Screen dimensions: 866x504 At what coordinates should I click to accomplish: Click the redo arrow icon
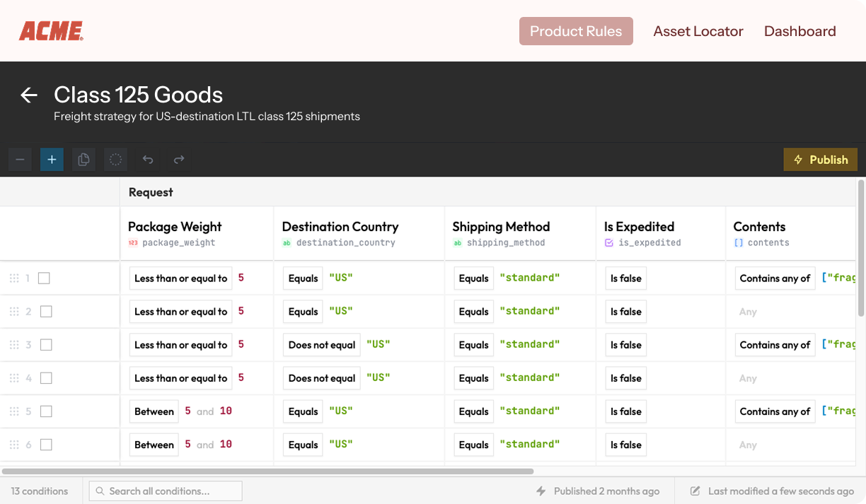(179, 160)
